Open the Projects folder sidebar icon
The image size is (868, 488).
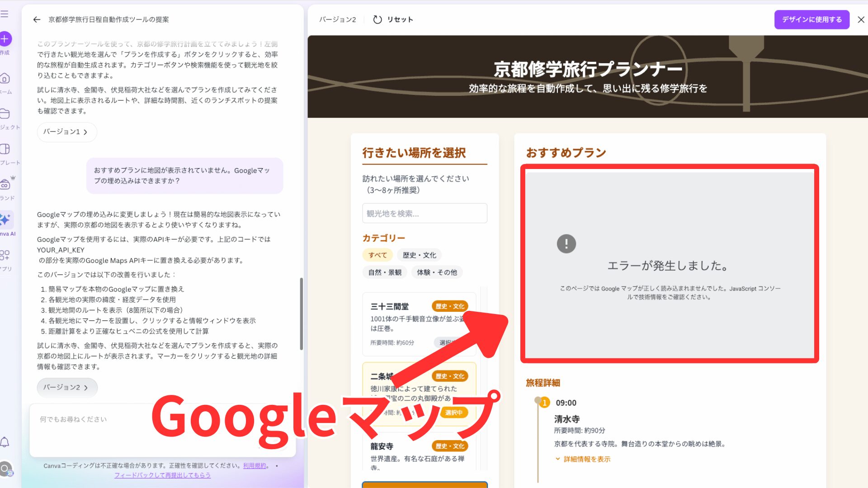5,113
